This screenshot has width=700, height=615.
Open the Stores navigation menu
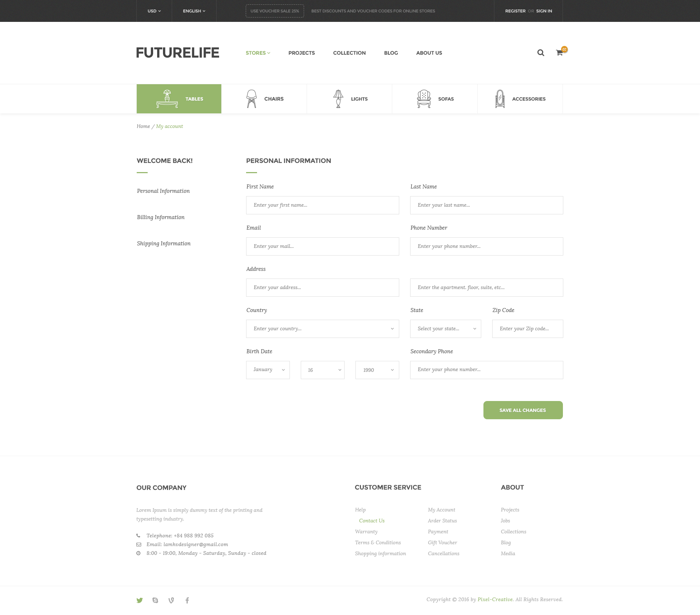[x=258, y=53]
